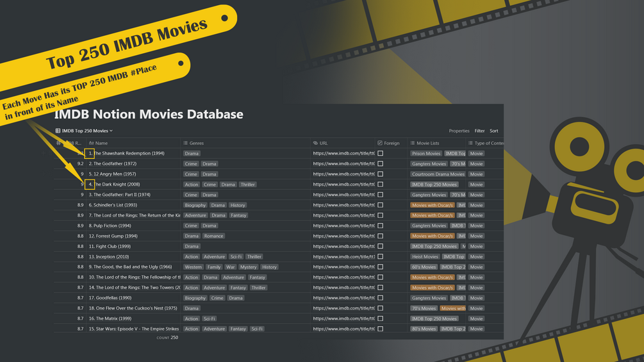Click the list icon in the Type of Content header
Viewport: 644px width, 362px height.
[470, 144]
